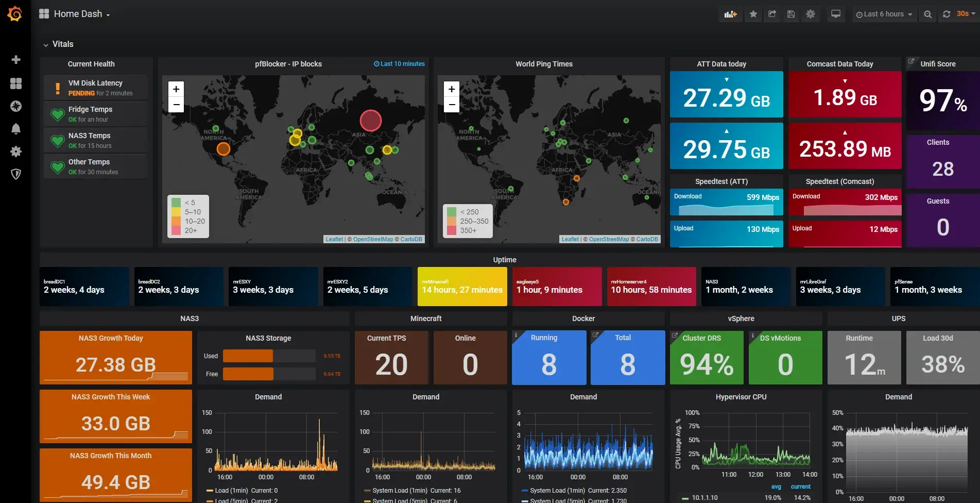Viewport: 980px width, 503px height.
Task: Click the zoom-out magnifier in the toolbar
Action: click(x=927, y=14)
